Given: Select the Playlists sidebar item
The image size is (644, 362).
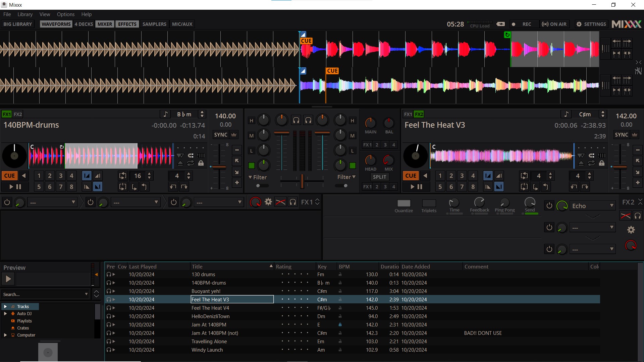Looking at the screenshot, I should [24, 321].
